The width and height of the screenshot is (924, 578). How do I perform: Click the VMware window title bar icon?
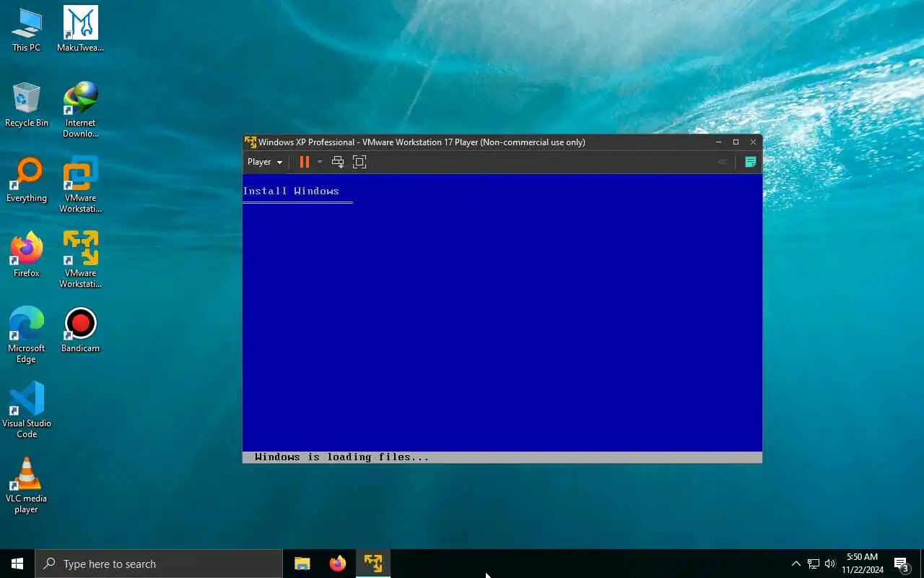click(250, 142)
